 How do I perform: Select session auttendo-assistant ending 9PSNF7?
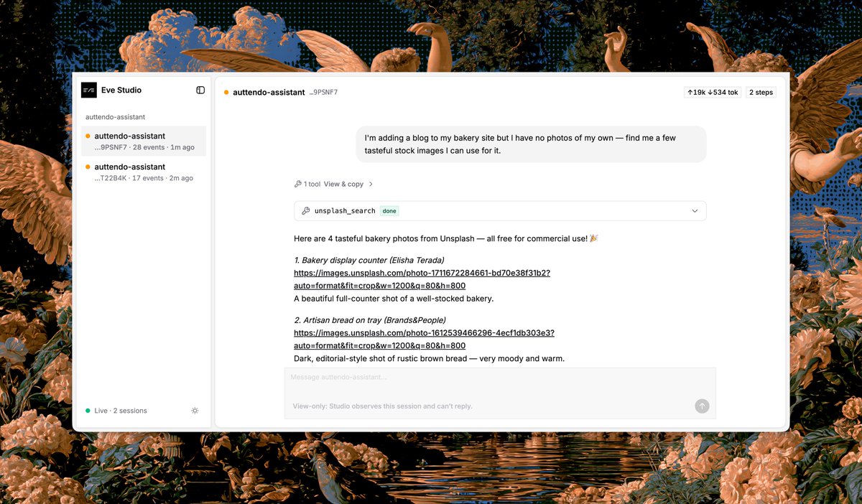144,141
